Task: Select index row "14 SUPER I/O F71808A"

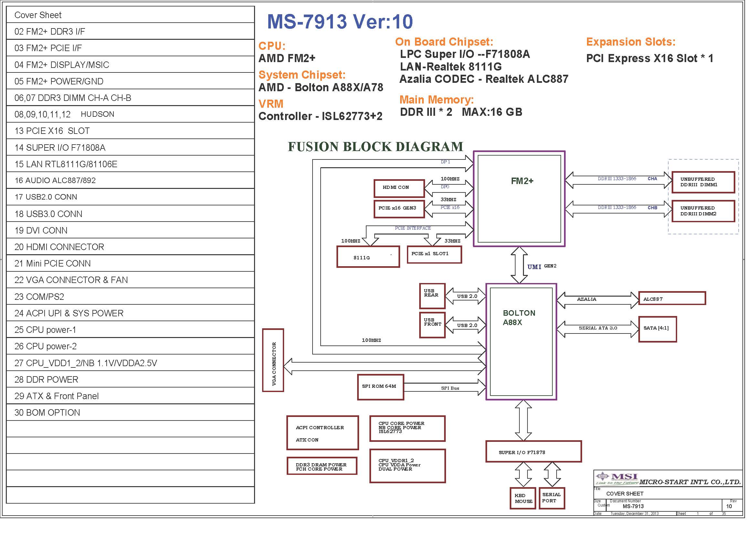Action: point(130,147)
